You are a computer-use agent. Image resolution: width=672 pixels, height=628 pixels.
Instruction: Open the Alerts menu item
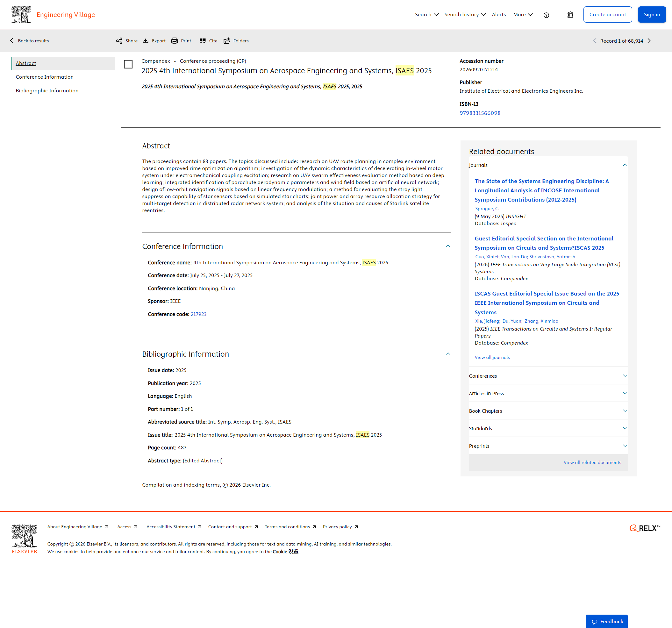pyautogui.click(x=499, y=15)
